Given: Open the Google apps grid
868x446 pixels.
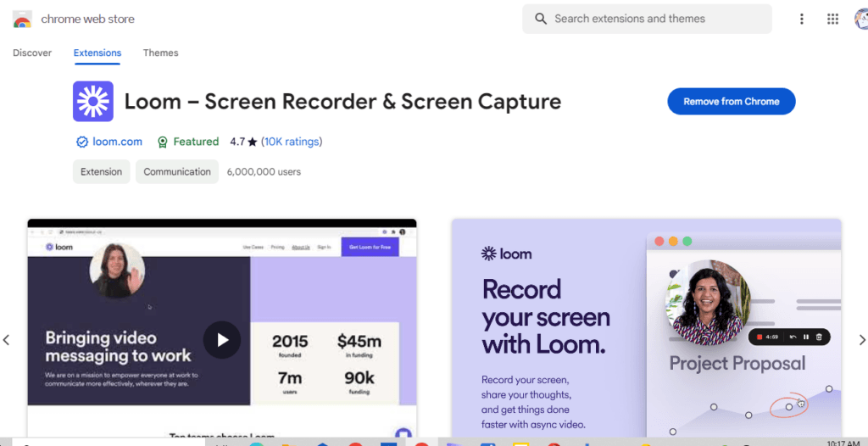Looking at the screenshot, I should (x=832, y=19).
